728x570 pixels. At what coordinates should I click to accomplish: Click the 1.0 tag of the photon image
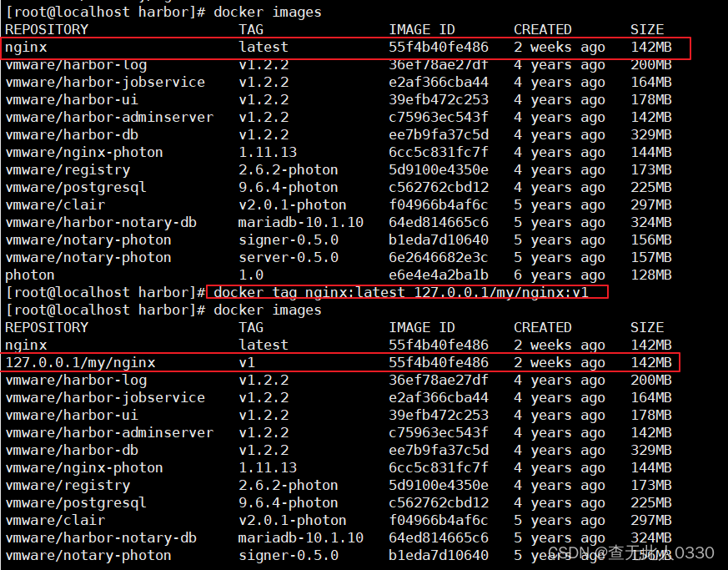tap(251, 275)
